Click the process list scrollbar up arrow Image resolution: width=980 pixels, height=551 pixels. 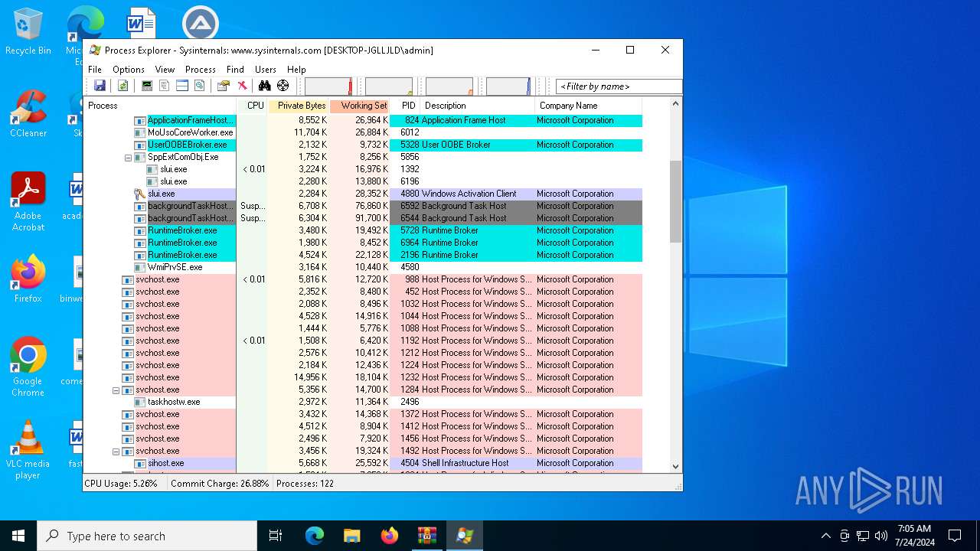(675, 104)
